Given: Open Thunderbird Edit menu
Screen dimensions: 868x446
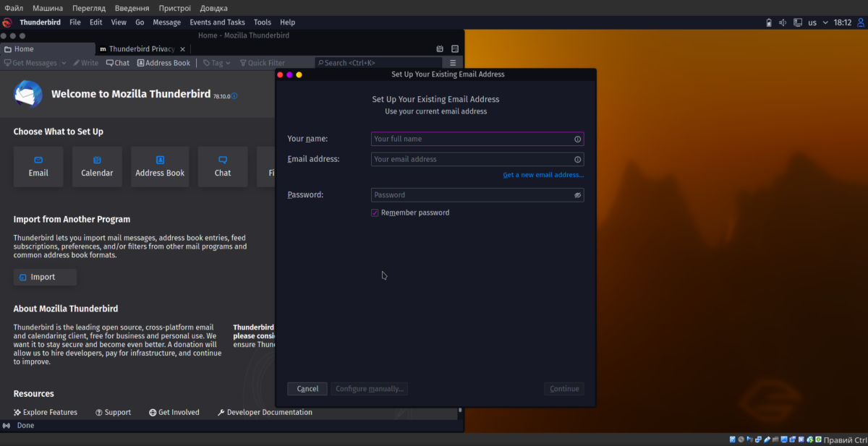Looking at the screenshot, I should (96, 22).
